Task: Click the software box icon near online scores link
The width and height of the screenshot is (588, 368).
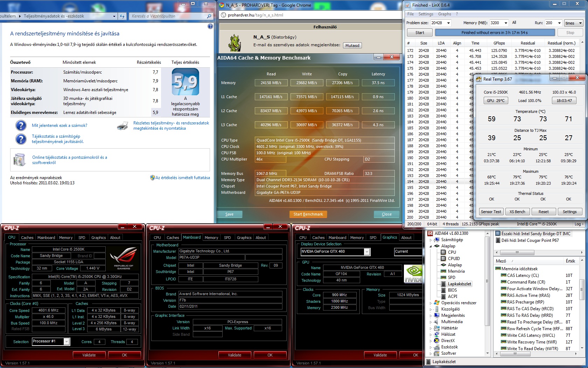Action: 19,160
